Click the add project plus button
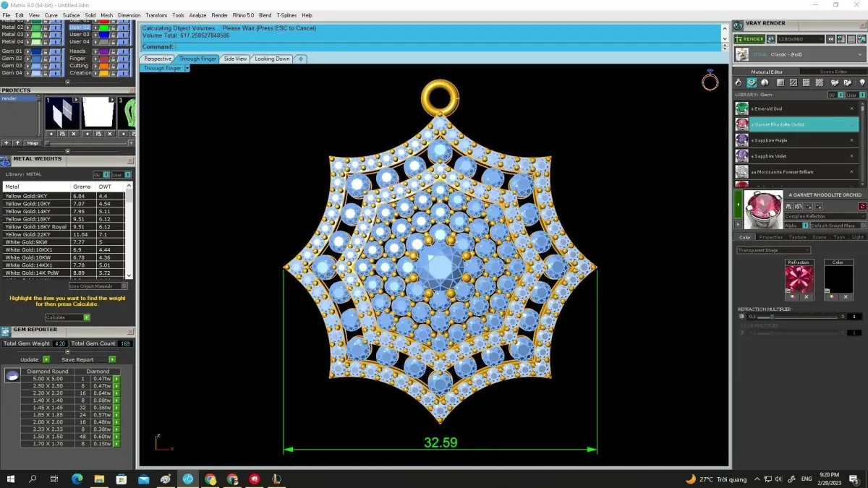 [x=7, y=143]
